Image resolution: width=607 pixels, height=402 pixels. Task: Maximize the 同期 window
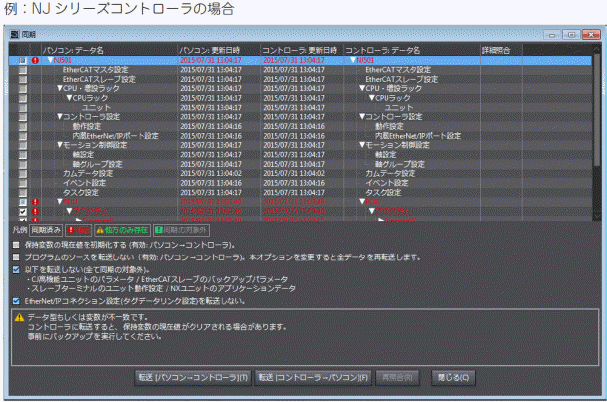coord(571,35)
